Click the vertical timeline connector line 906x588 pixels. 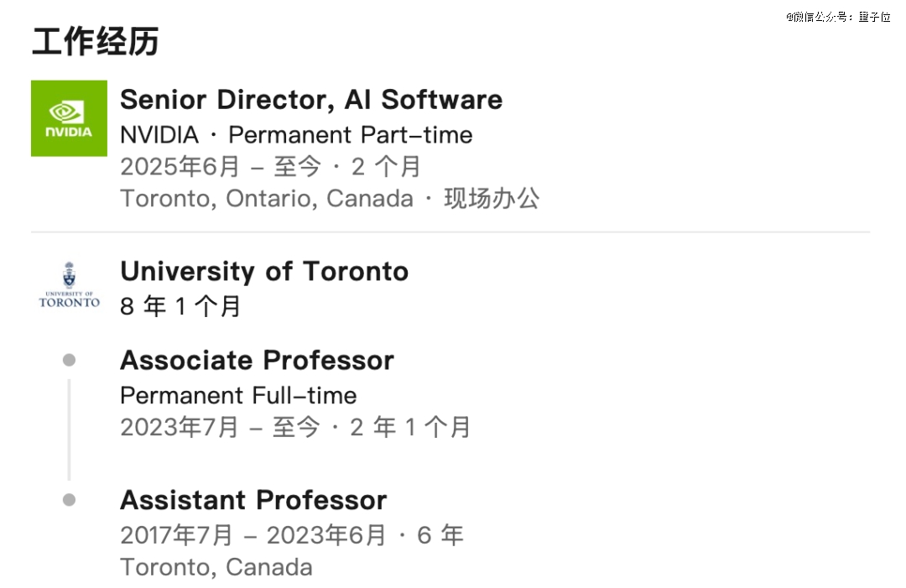point(69,429)
